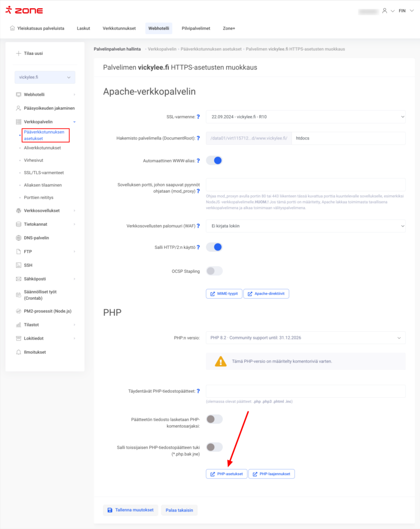This screenshot has width=420, height=529.
Task: Open the Laskut tab
Action: [x=83, y=28]
